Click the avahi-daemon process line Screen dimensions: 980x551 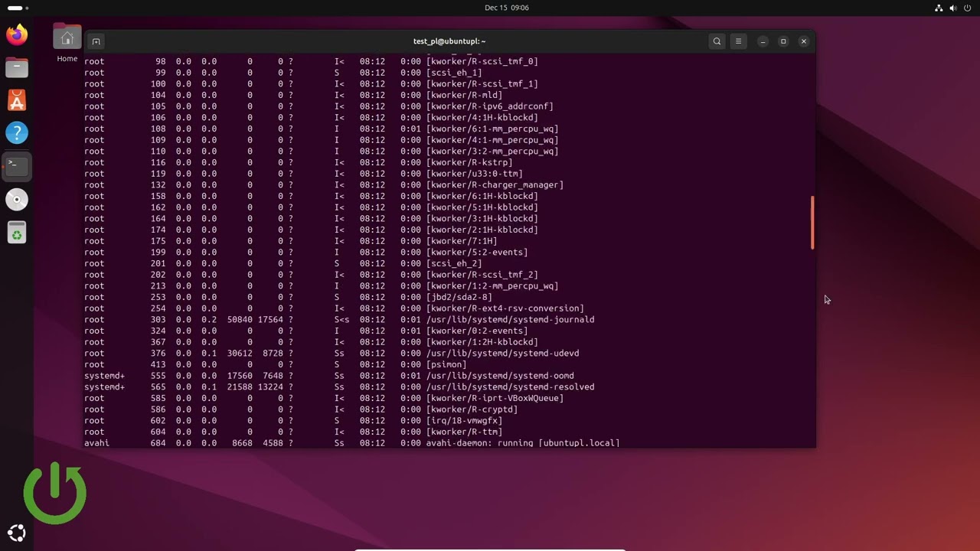352,443
